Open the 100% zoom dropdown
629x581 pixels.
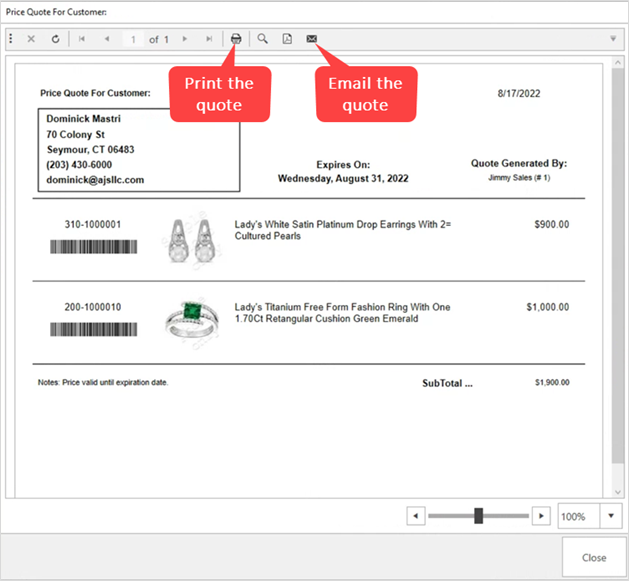(x=611, y=516)
